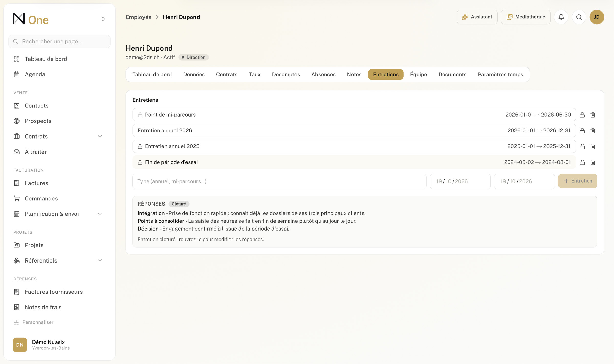This screenshot has width=614, height=364.
Task: Open the workspace switcher next to One logo
Action: click(x=103, y=19)
